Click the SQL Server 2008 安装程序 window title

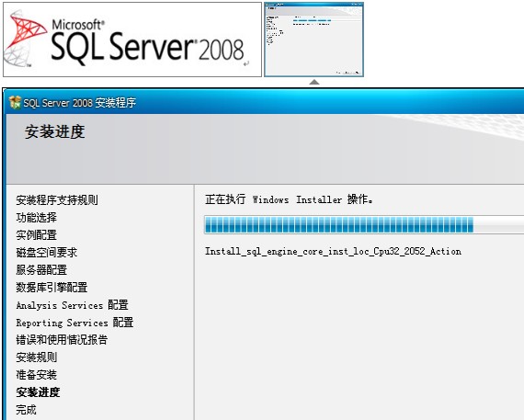[x=80, y=103]
